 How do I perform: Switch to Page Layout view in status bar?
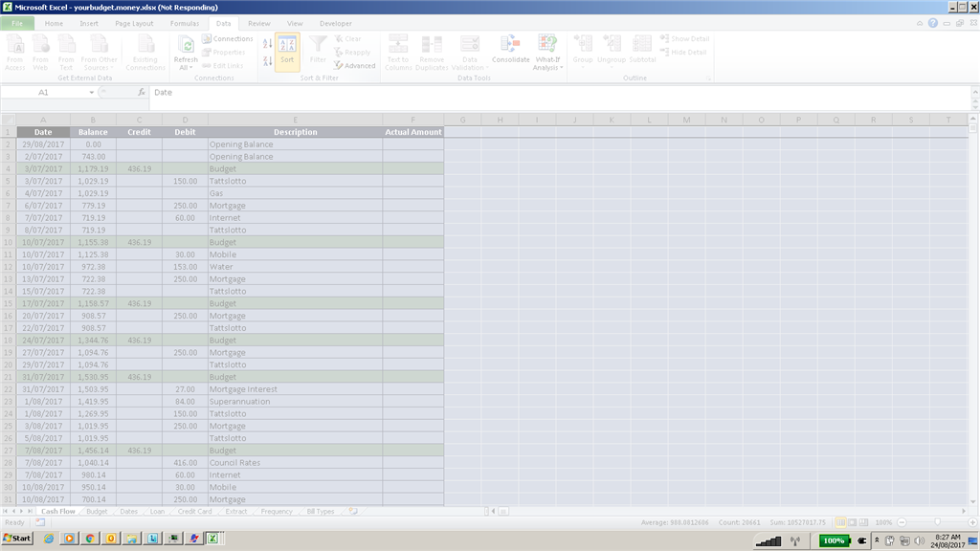coord(852,522)
